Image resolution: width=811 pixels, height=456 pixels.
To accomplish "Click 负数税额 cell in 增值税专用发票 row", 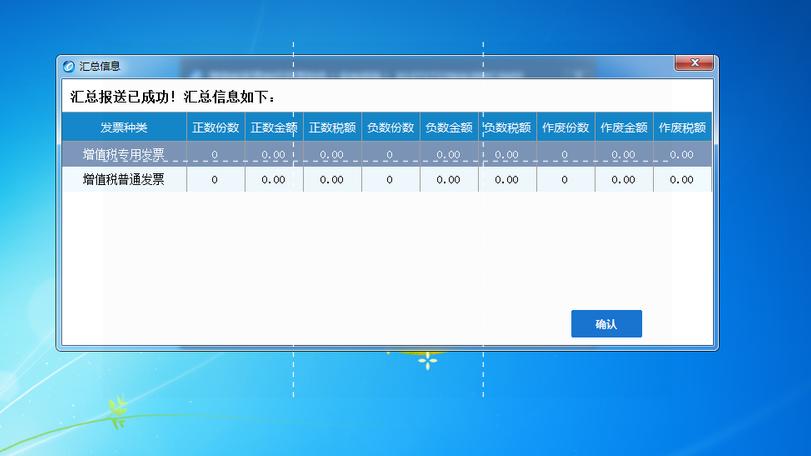I will [x=507, y=154].
